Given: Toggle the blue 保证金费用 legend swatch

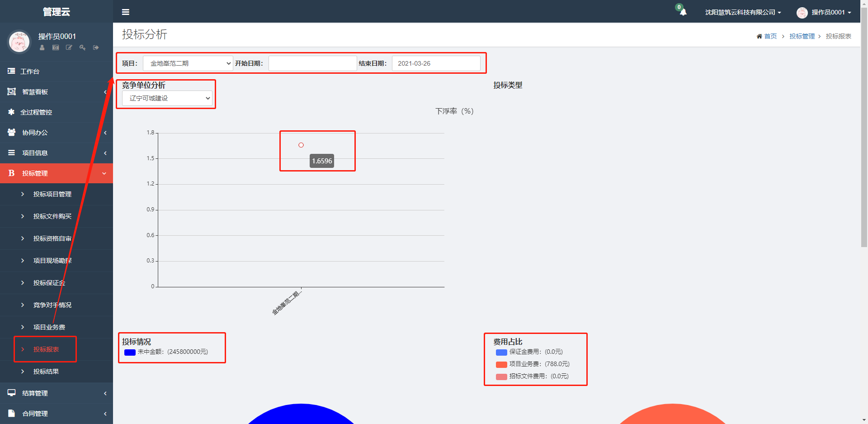Looking at the screenshot, I should (x=501, y=353).
